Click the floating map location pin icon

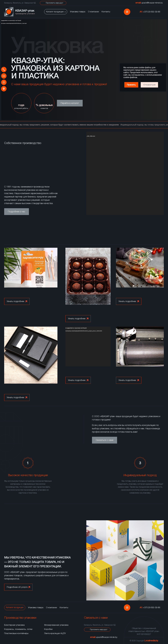(x=4, y=89)
